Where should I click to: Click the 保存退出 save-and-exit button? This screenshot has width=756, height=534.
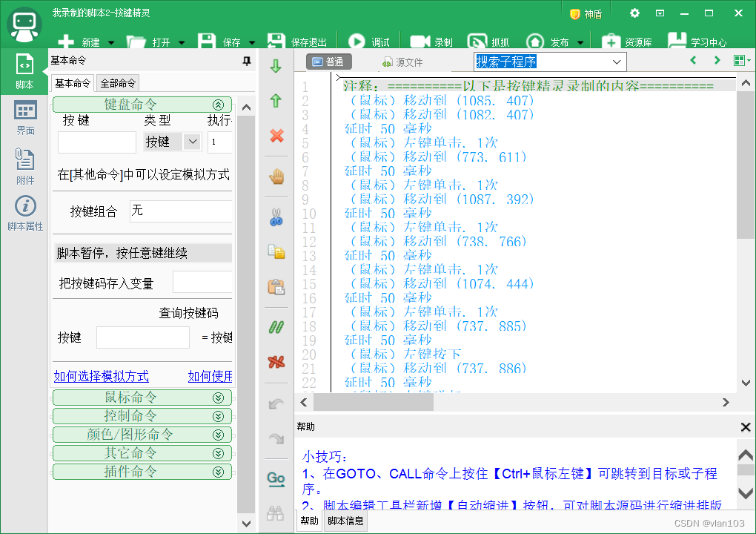click(297, 42)
